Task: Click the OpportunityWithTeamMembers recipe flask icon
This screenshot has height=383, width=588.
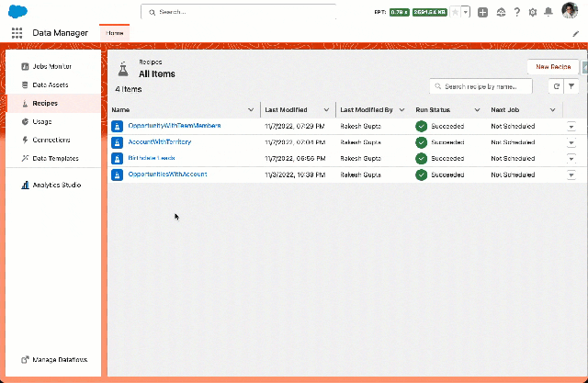Action: pos(117,127)
